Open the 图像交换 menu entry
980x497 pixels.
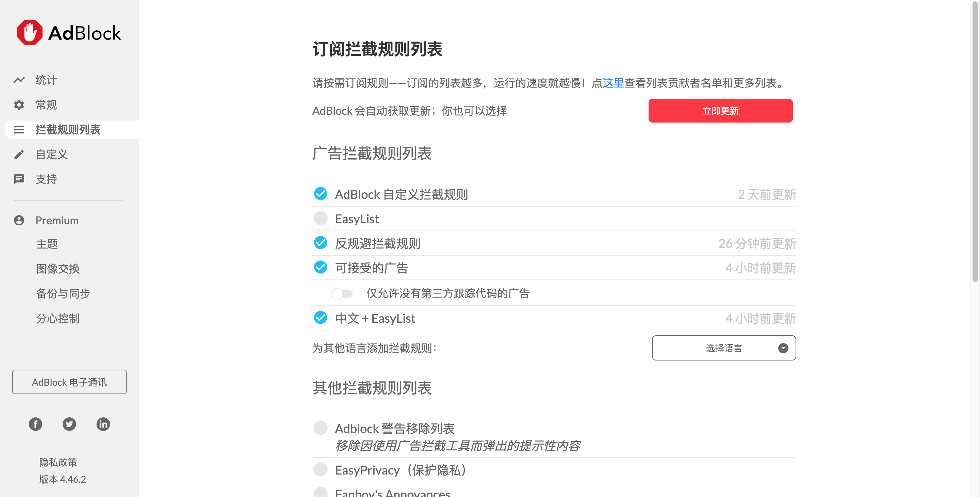pyautogui.click(x=58, y=269)
